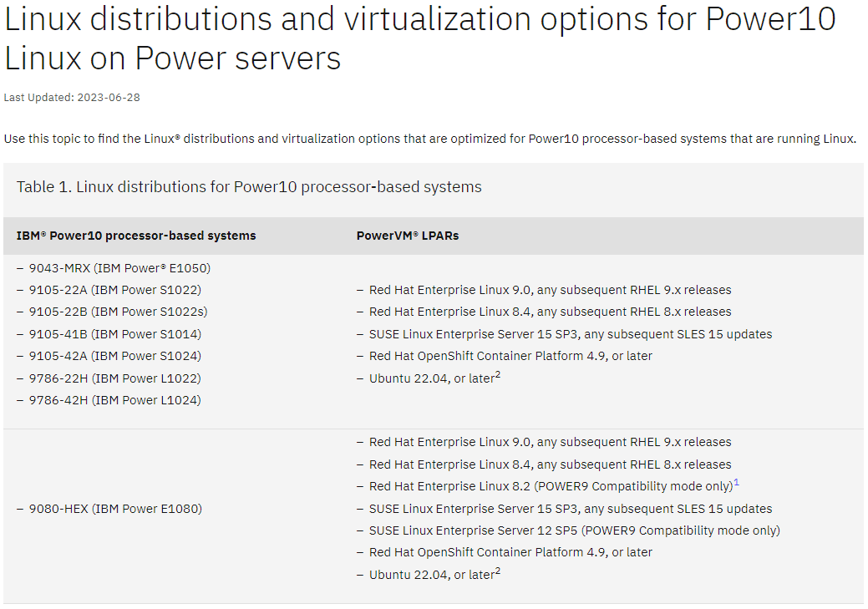Click the page title mentioning Power10 Linux

coord(420,38)
